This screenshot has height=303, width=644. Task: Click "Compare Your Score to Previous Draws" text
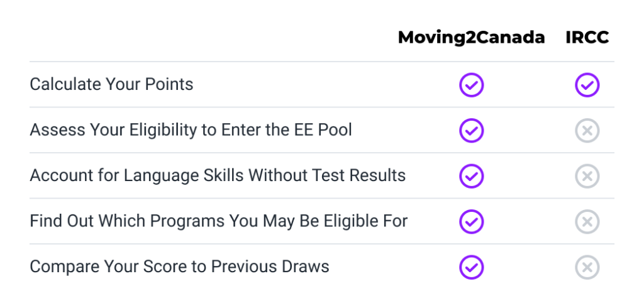[x=179, y=267]
